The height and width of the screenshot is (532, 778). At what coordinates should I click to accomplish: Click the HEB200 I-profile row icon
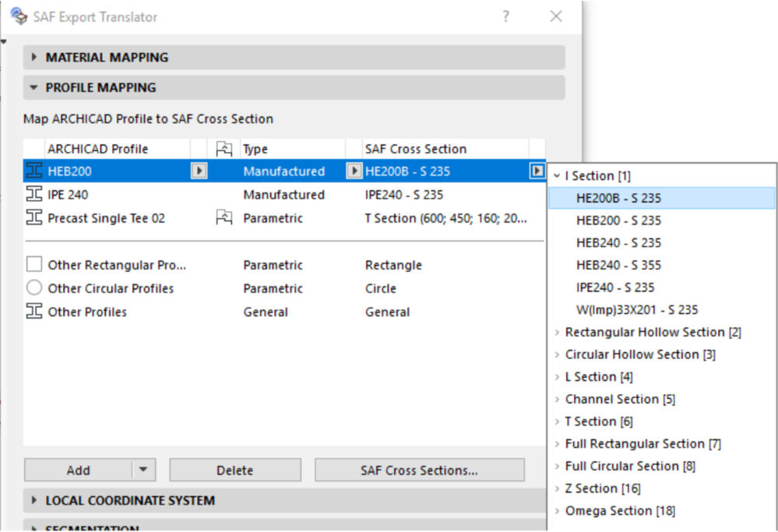pos(34,171)
